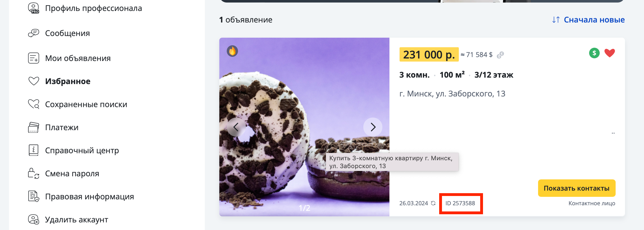This screenshot has width=644, height=230.
Task: Click the donut listing photo thumbnail
Action: click(x=304, y=127)
